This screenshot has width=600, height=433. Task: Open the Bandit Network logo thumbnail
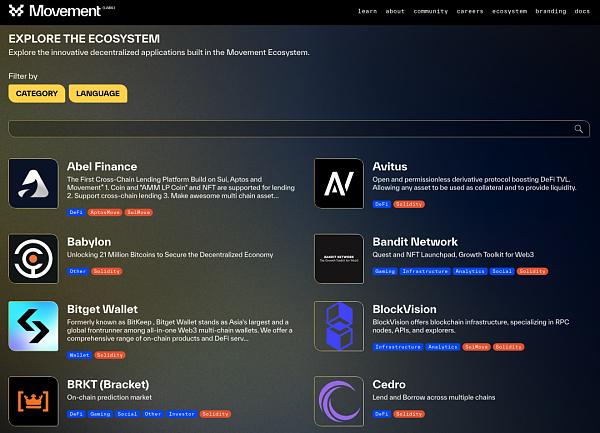[339, 259]
